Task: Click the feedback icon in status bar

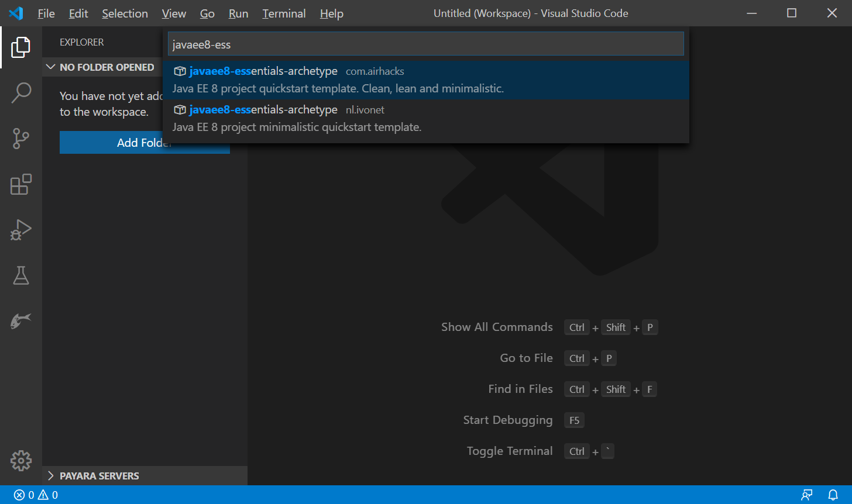Action: coord(807,495)
